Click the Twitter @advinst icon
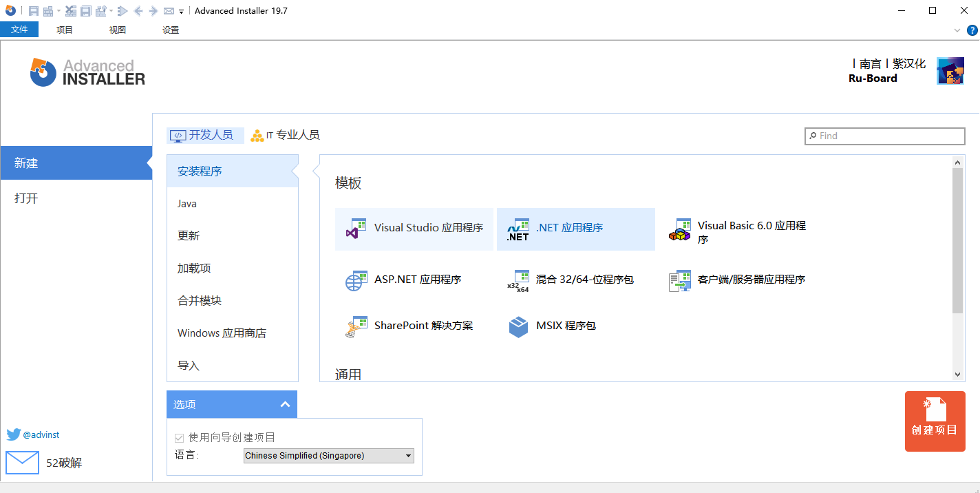Viewport: 980px width, 493px height. click(12, 434)
